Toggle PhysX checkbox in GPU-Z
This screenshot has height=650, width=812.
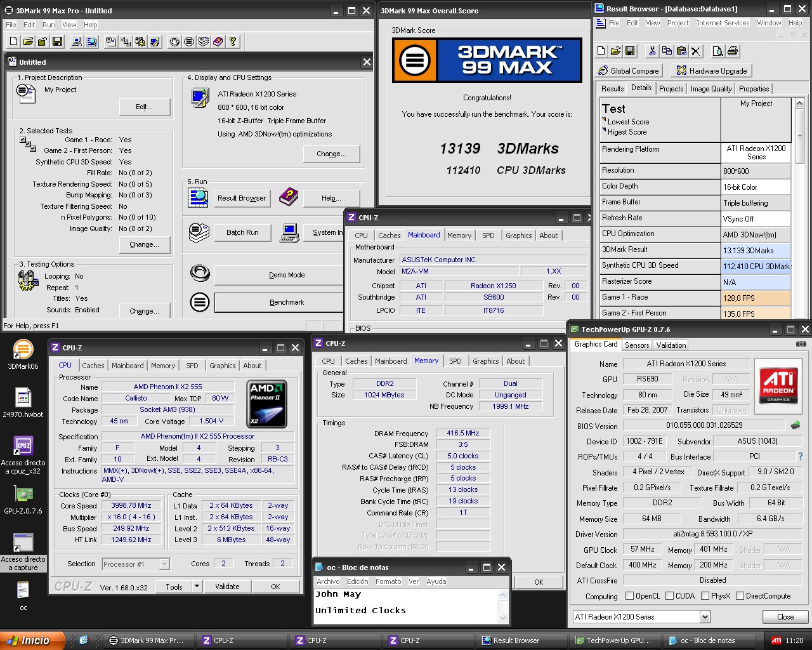point(705,596)
